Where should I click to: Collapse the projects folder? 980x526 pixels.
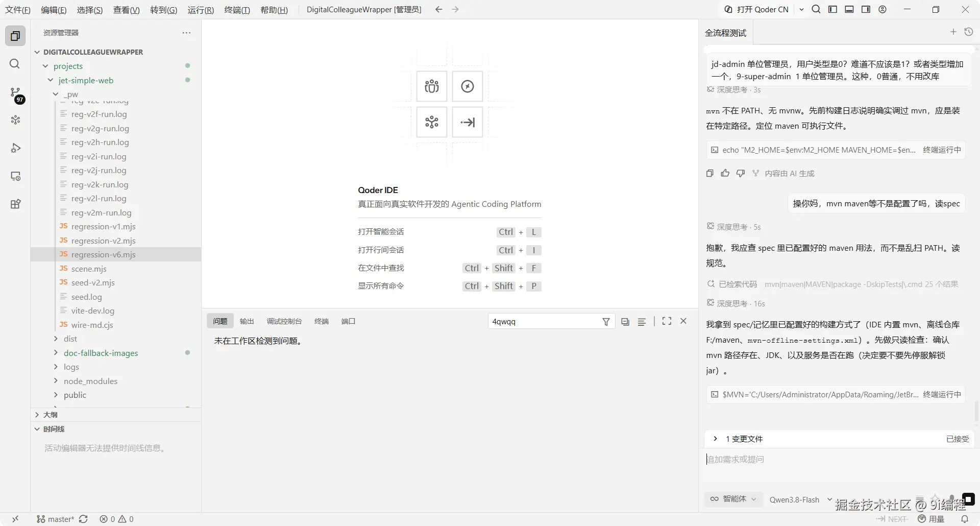click(45, 66)
